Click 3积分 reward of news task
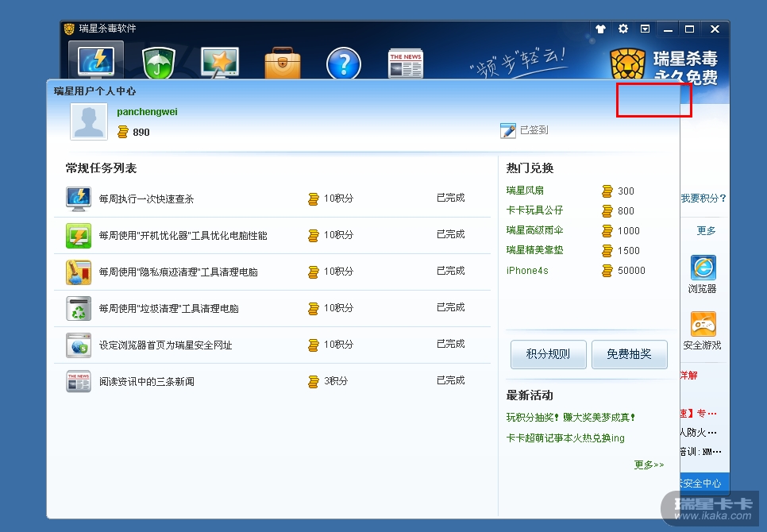The height and width of the screenshot is (532, 767). (x=336, y=381)
